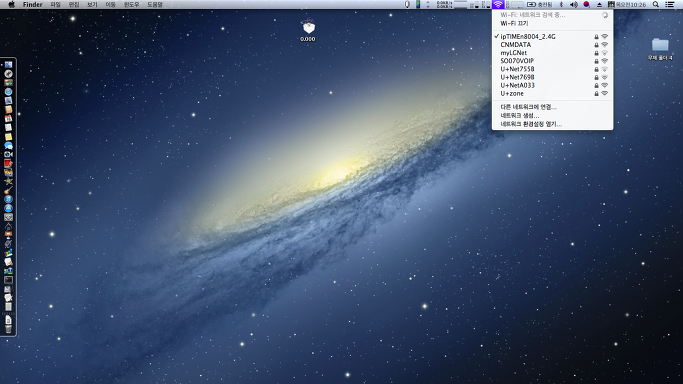Click the purple Wi-Fi menu bar icon
Screen dimensions: 683x384
pyautogui.click(x=498, y=4)
